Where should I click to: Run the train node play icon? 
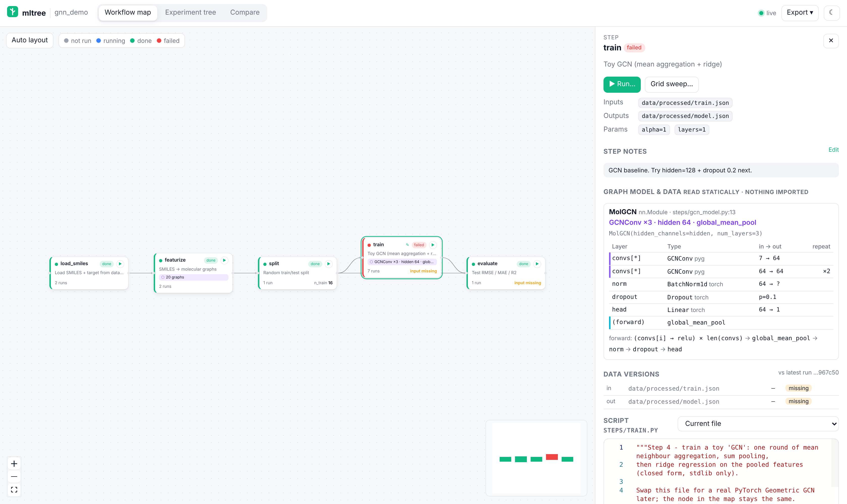[433, 245]
